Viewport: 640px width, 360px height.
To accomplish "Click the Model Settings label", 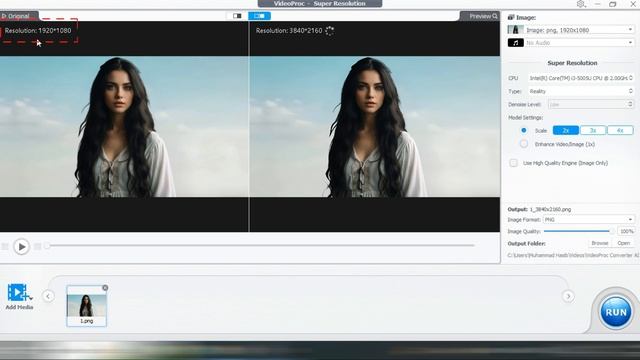I will 525,118.
